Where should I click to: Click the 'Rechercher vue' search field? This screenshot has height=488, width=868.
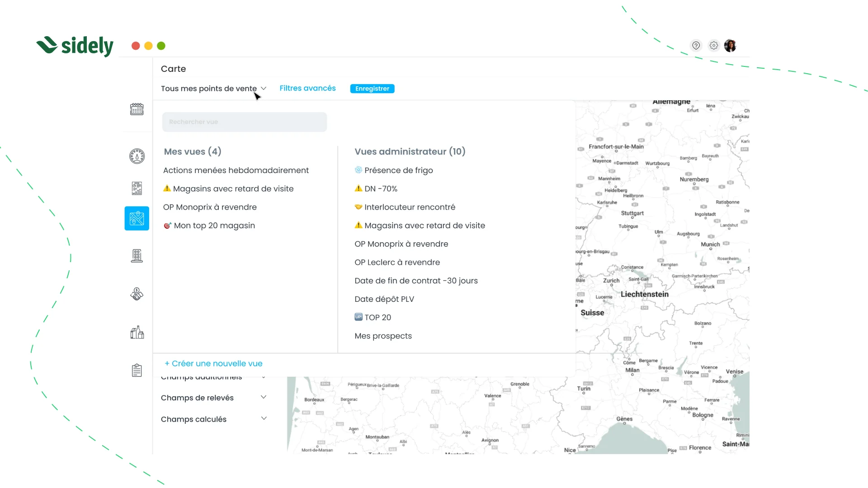244,122
